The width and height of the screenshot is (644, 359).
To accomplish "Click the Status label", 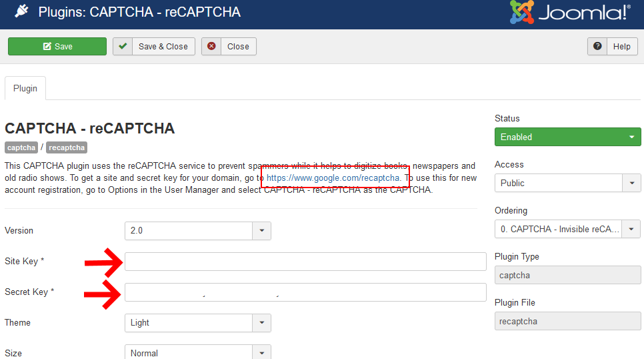I will [x=507, y=118].
